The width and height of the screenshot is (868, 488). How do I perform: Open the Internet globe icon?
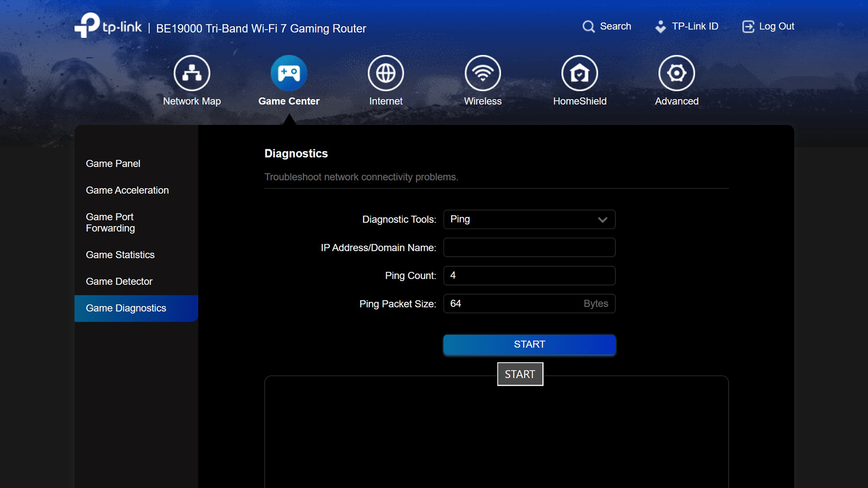[x=385, y=73]
